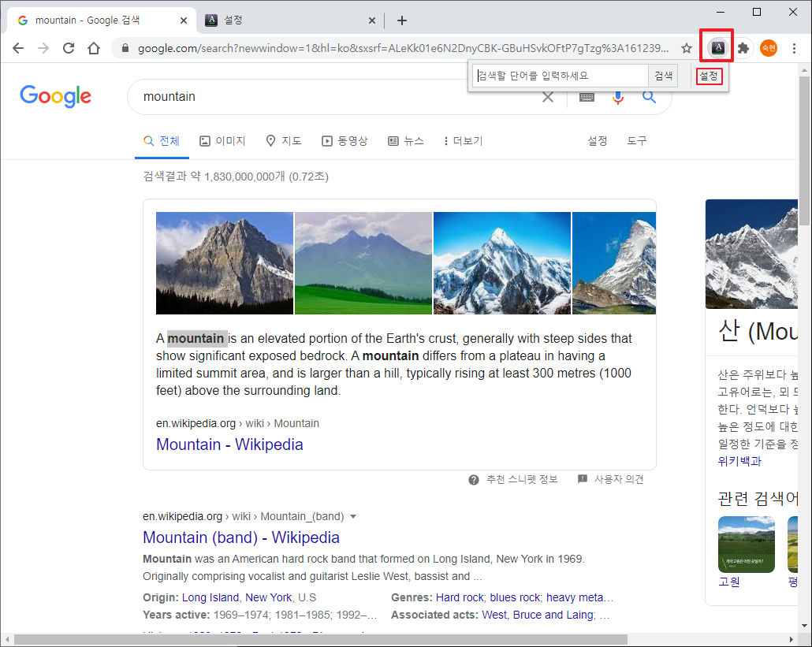Close the 설정 tab

pos(372,20)
